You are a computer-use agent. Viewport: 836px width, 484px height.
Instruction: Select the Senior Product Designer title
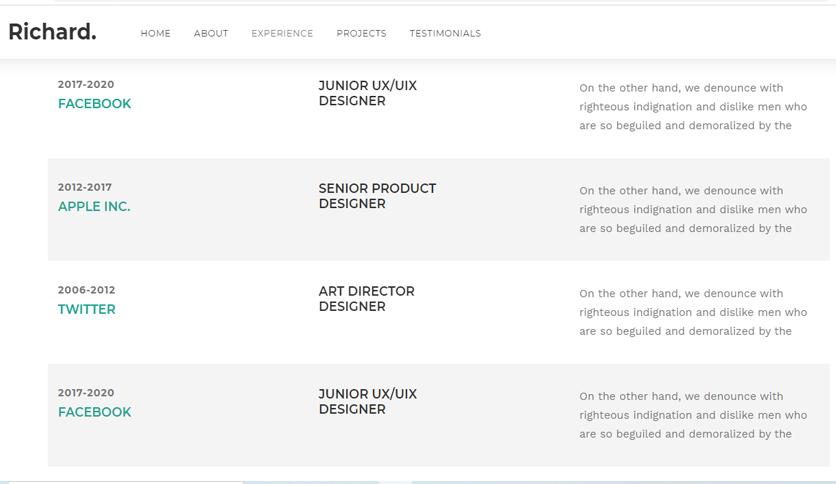(x=377, y=196)
